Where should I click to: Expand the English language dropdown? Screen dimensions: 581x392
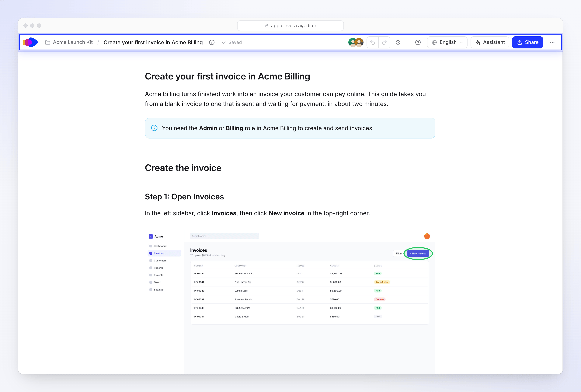[x=447, y=42]
